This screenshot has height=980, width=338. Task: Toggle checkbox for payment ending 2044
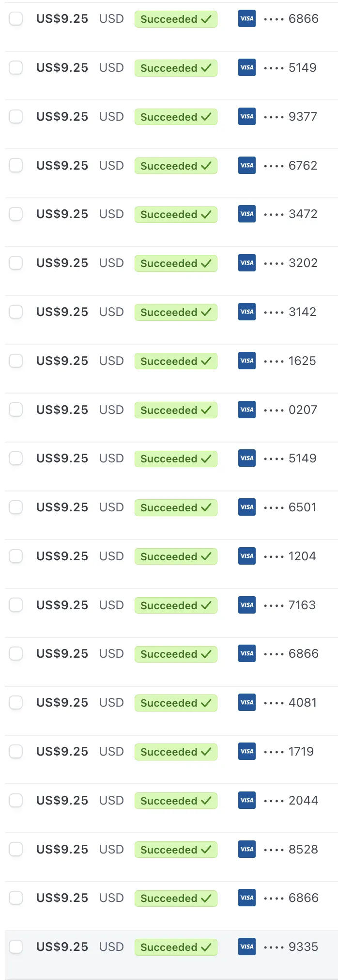coord(16,800)
